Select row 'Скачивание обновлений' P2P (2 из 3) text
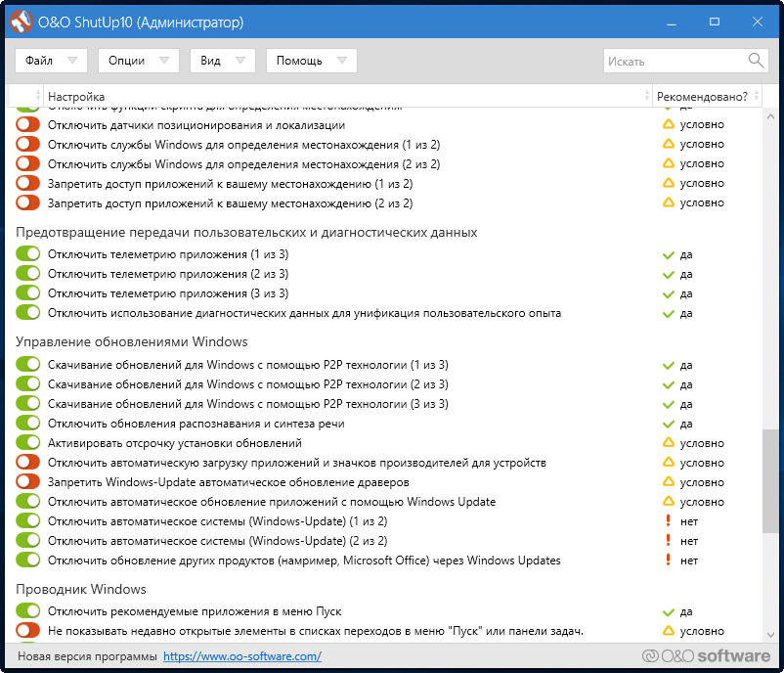 pos(248,384)
